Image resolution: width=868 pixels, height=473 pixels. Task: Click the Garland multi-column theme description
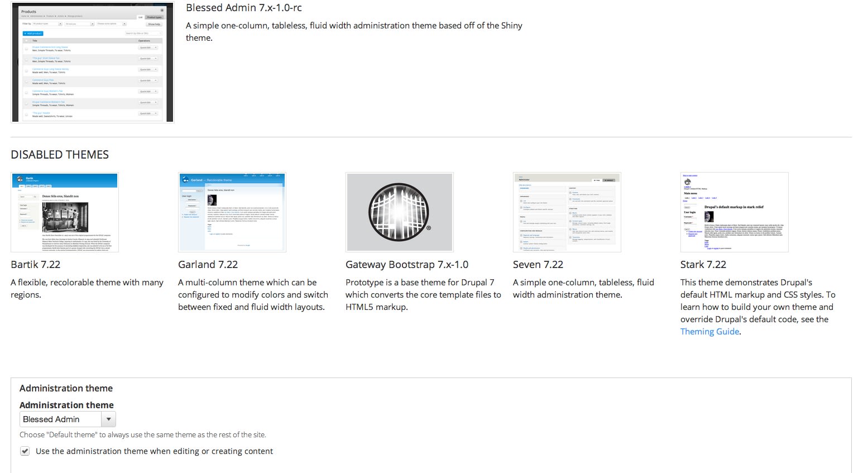coord(253,295)
